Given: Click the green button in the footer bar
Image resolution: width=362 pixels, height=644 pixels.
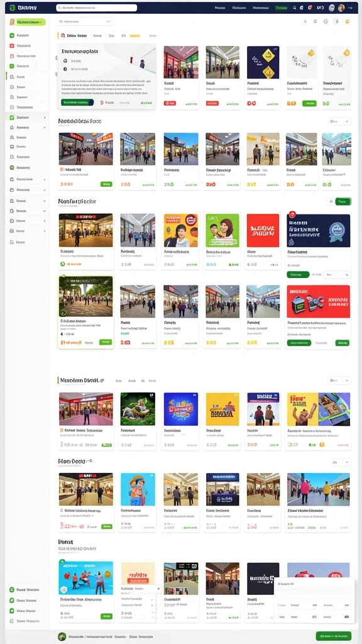Looking at the screenshot, I should coord(333,636).
